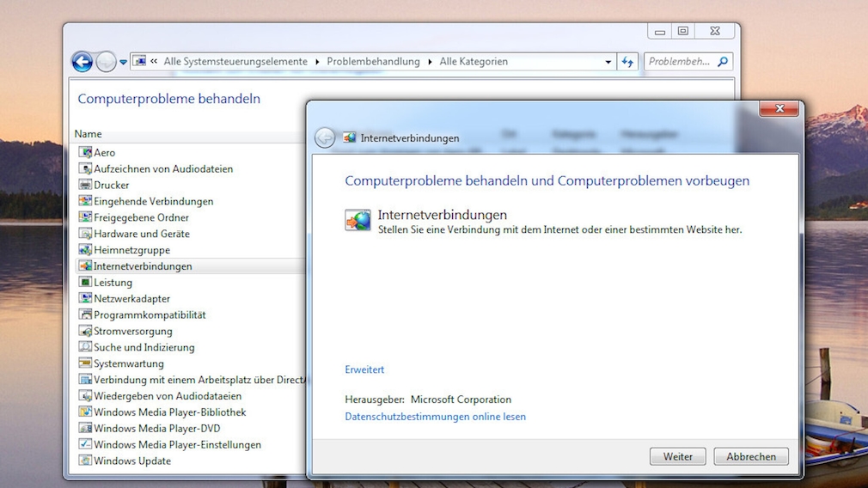This screenshot has height=488, width=868.
Task: Open the address bar history dropdown
Action: (608, 62)
